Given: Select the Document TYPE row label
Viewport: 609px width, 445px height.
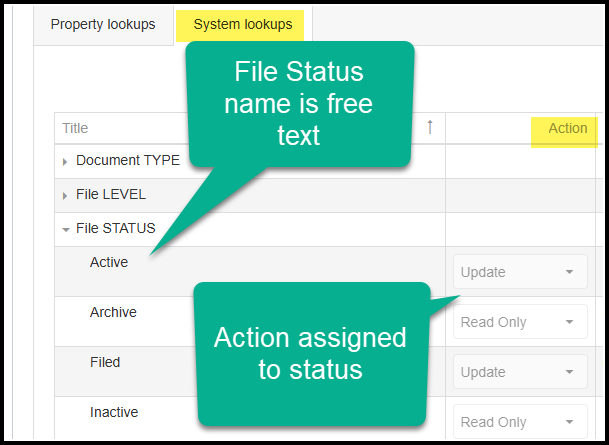Looking at the screenshot, I should 128,160.
